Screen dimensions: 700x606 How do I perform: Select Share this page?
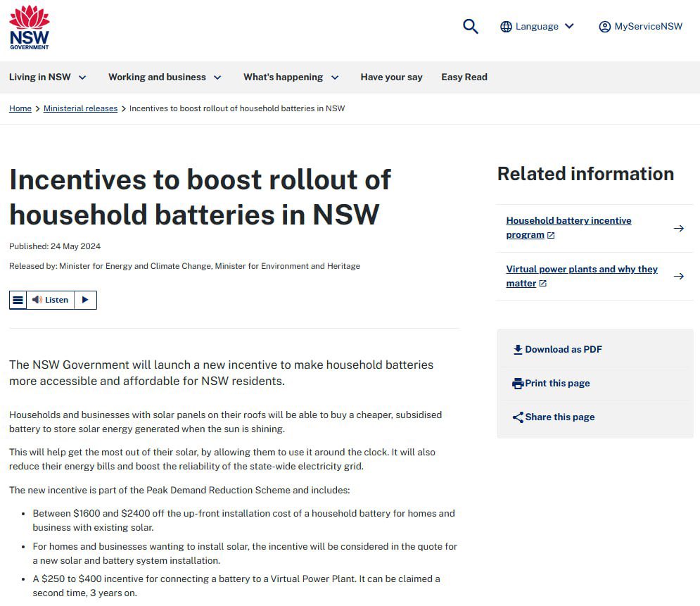tap(560, 417)
